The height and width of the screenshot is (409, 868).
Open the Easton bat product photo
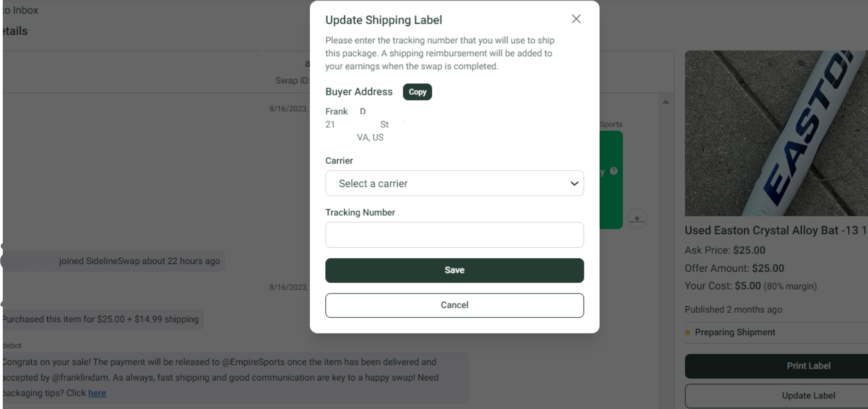click(x=776, y=133)
